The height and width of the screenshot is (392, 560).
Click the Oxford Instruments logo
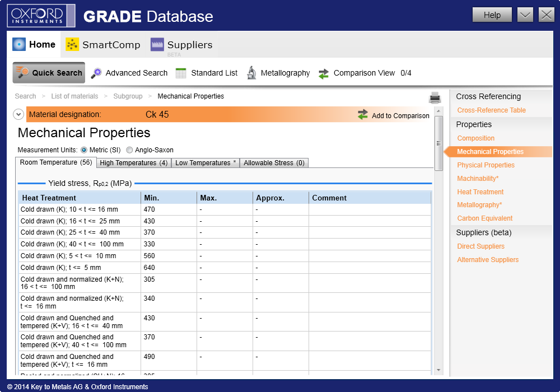[41, 16]
